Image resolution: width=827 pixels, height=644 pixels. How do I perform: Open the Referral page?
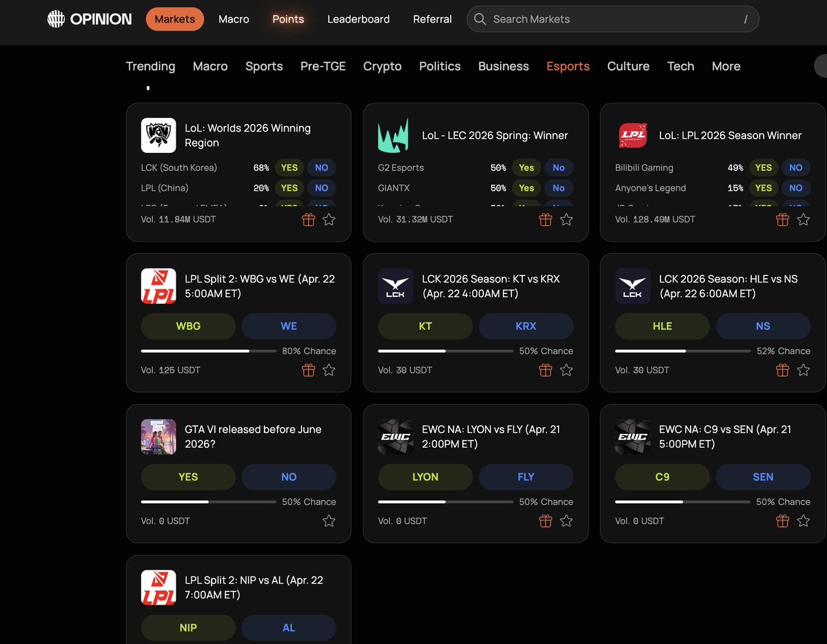pos(433,19)
